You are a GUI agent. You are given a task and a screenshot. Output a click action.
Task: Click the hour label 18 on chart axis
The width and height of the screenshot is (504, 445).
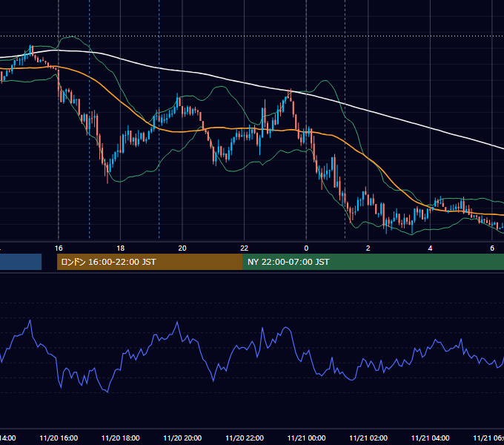tap(121, 248)
